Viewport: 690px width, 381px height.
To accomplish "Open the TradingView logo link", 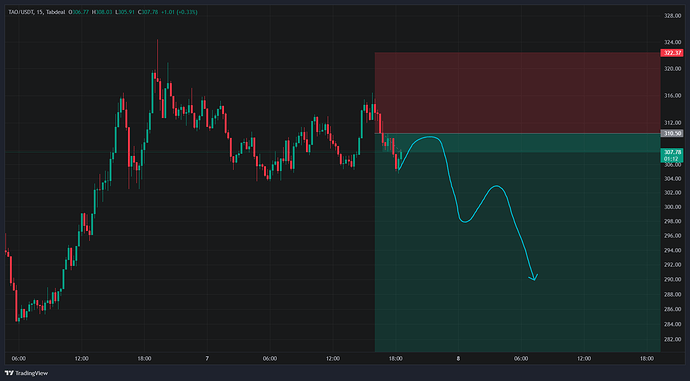I will click(26, 373).
